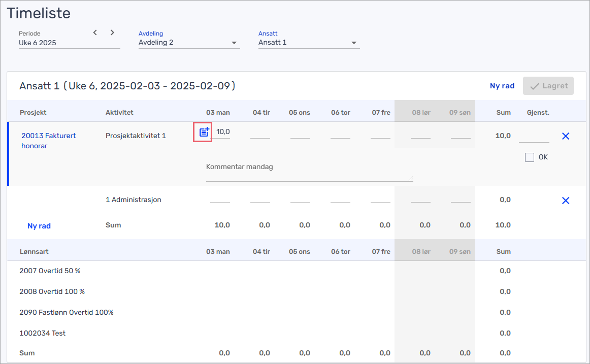Focus the Kommentar mandag text area
The height and width of the screenshot is (364, 590).
click(x=309, y=172)
